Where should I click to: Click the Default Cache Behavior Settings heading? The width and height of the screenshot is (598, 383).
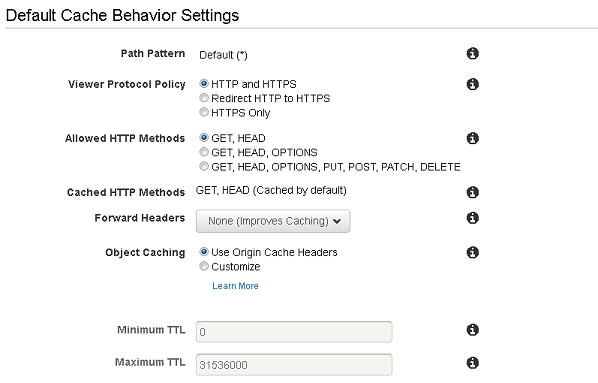pos(122,16)
